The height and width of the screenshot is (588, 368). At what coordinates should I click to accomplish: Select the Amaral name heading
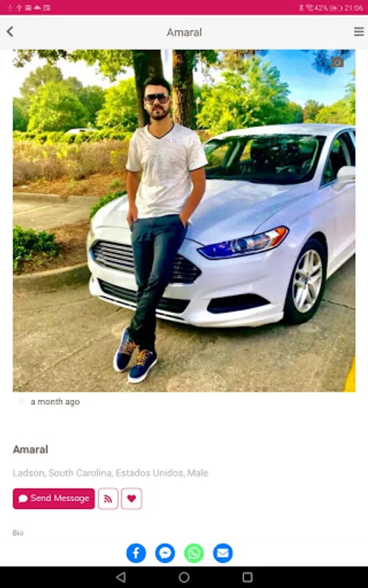click(30, 449)
